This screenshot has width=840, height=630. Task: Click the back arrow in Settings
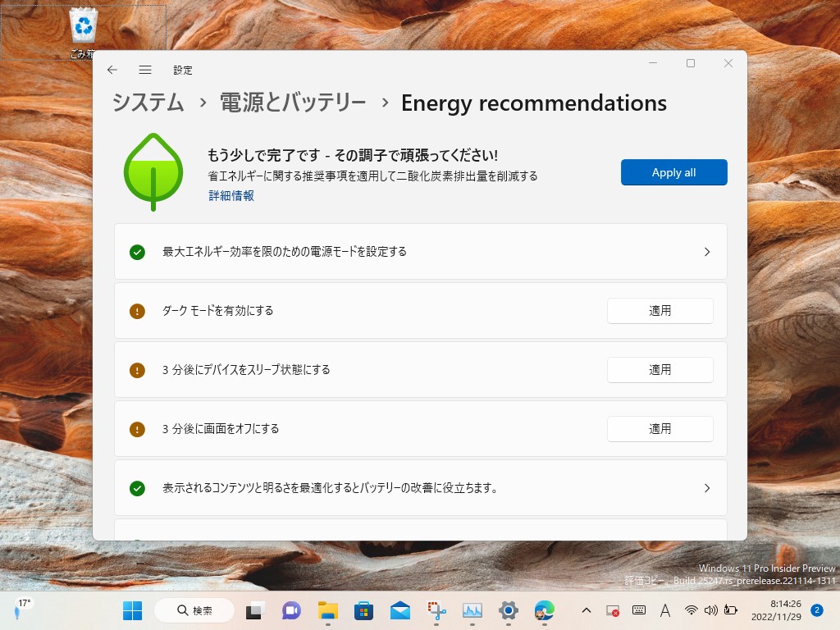tap(112, 71)
